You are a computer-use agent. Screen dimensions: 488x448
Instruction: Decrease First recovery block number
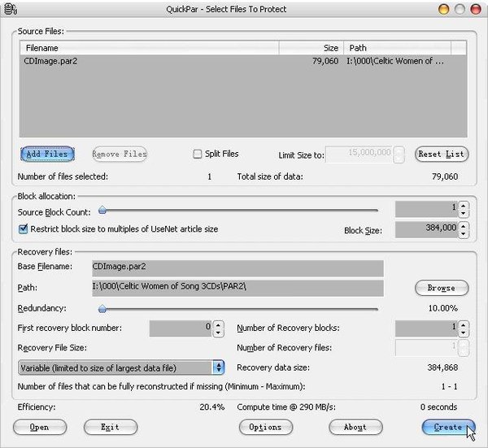click(218, 333)
